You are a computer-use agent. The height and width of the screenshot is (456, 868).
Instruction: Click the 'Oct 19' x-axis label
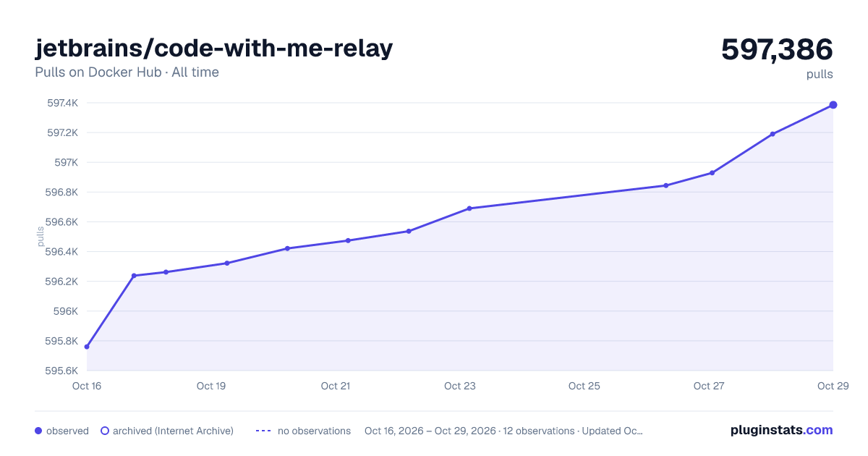point(211,386)
